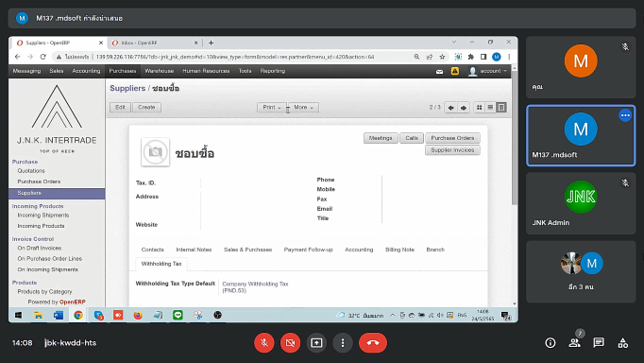Switch to form view icon
644x363 pixels.
(501, 108)
